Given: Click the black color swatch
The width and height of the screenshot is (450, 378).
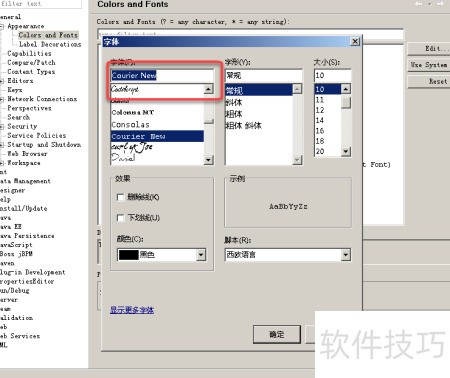Looking at the screenshot, I should click(x=128, y=255).
